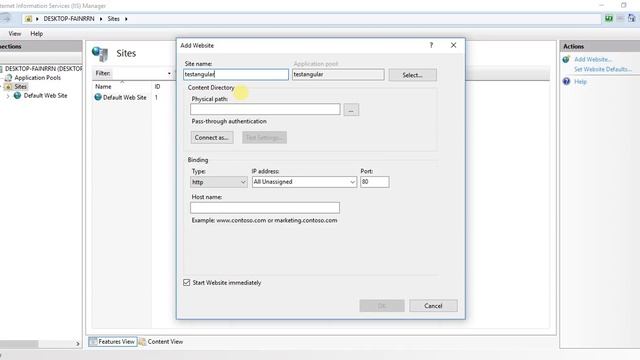Viewport: 640px width, 360px height.
Task: Open the View menu
Action: point(15,34)
